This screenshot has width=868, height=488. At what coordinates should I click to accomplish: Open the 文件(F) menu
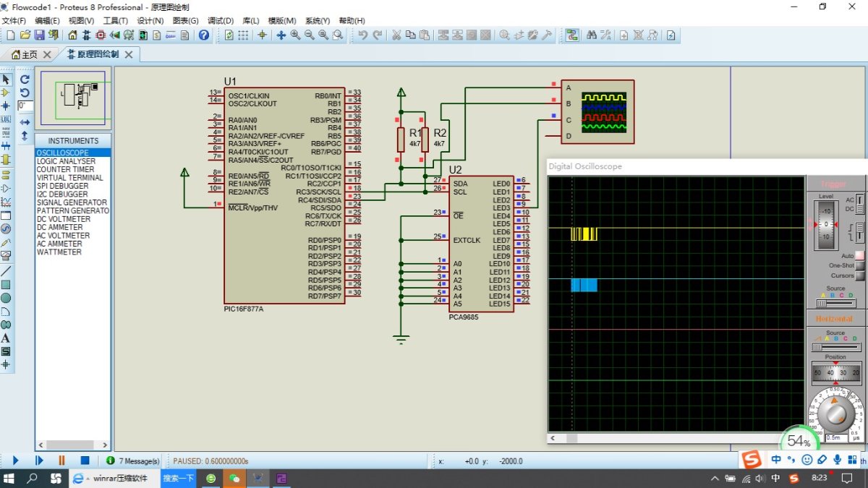pyautogui.click(x=14, y=21)
